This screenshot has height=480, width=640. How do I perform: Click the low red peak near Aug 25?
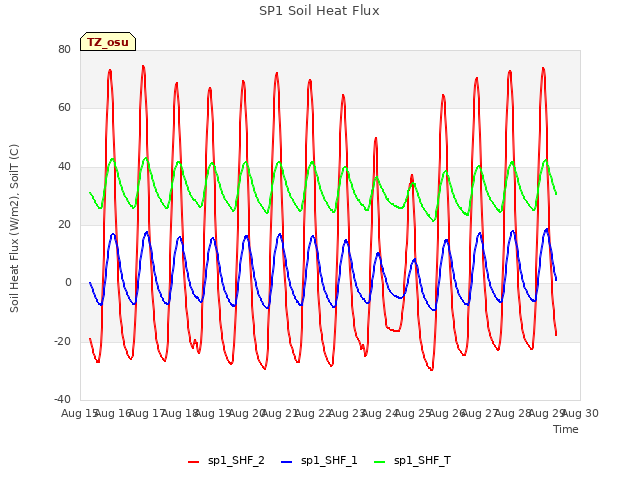[412, 176]
